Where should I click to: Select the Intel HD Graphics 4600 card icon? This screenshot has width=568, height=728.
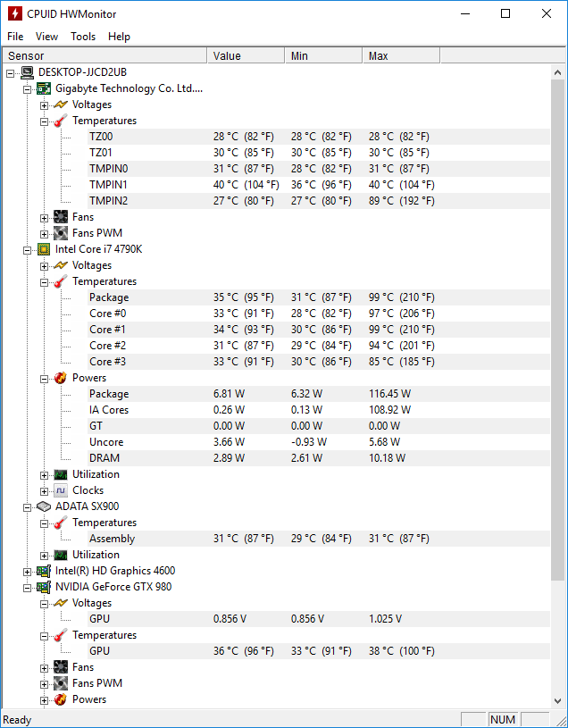click(x=44, y=571)
